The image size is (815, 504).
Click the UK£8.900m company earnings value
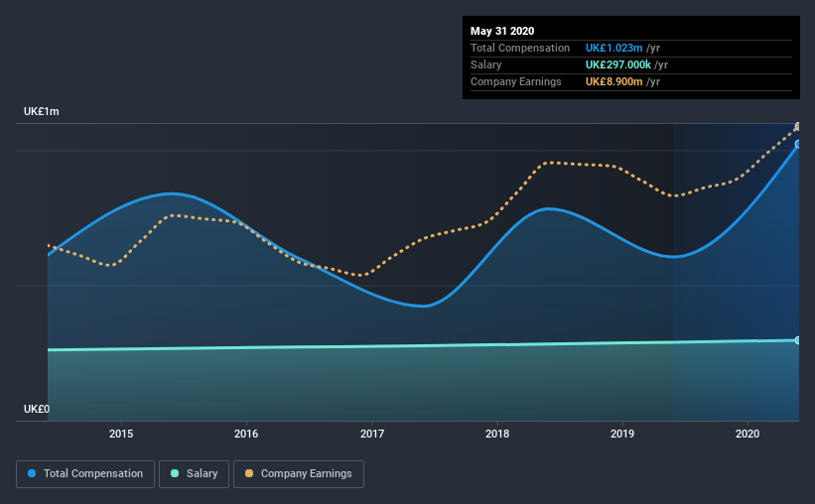613,81
